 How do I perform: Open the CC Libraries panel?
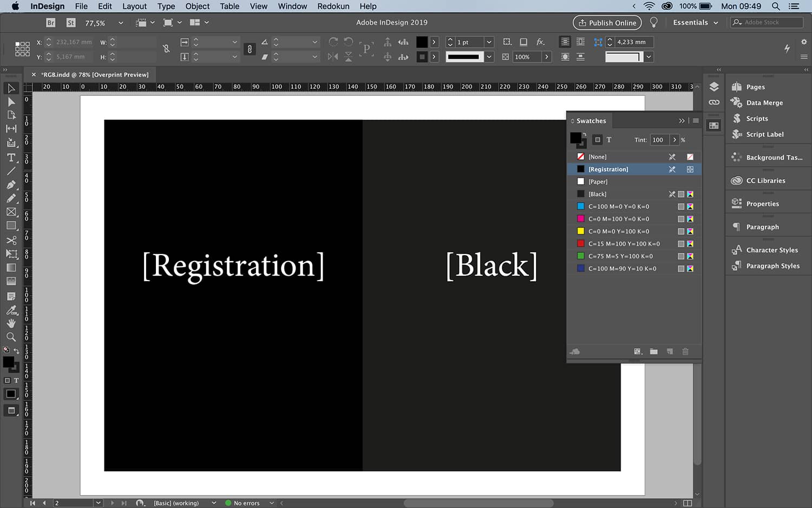pos(766,180)
